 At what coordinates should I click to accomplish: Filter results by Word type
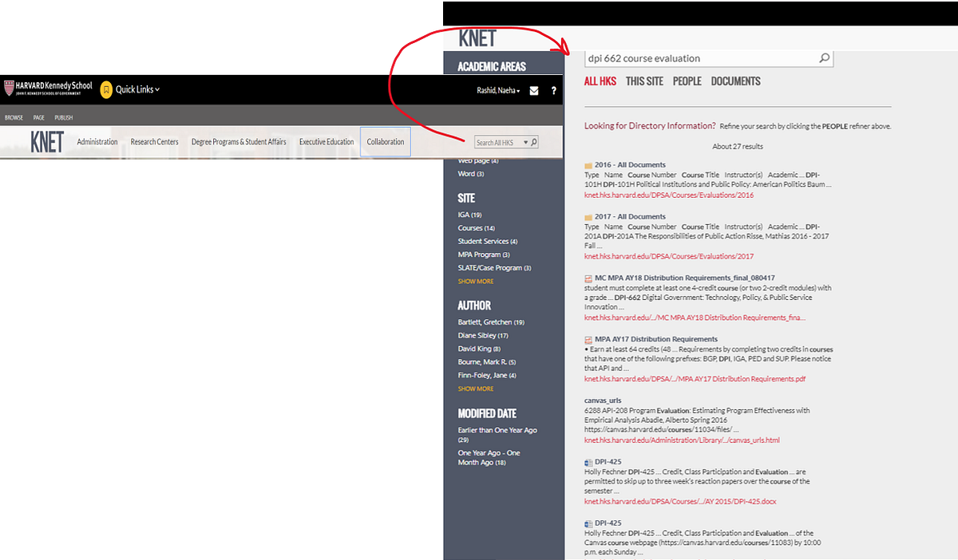tap(471, 174)
